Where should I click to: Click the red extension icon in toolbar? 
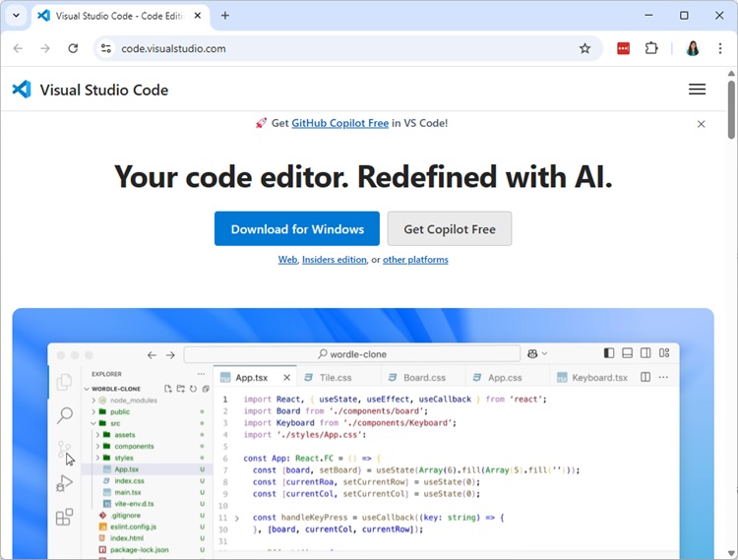pyautogui.click(x=623, y=48)
